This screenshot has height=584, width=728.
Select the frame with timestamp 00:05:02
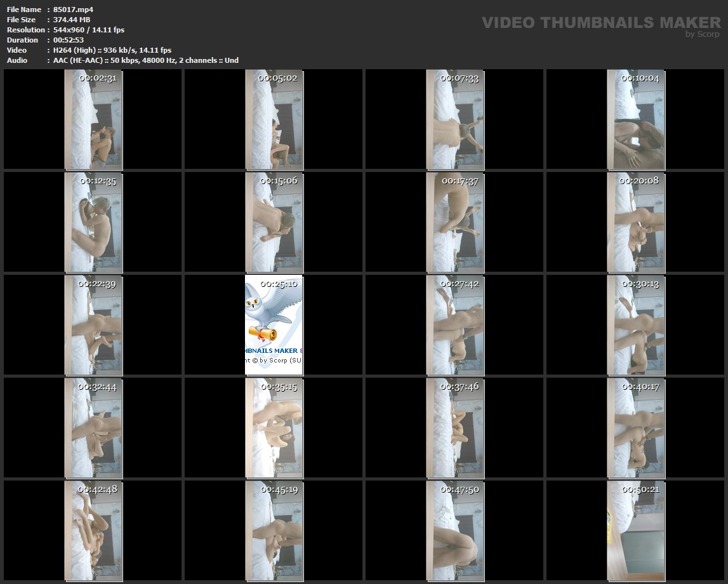pos(274,119)
